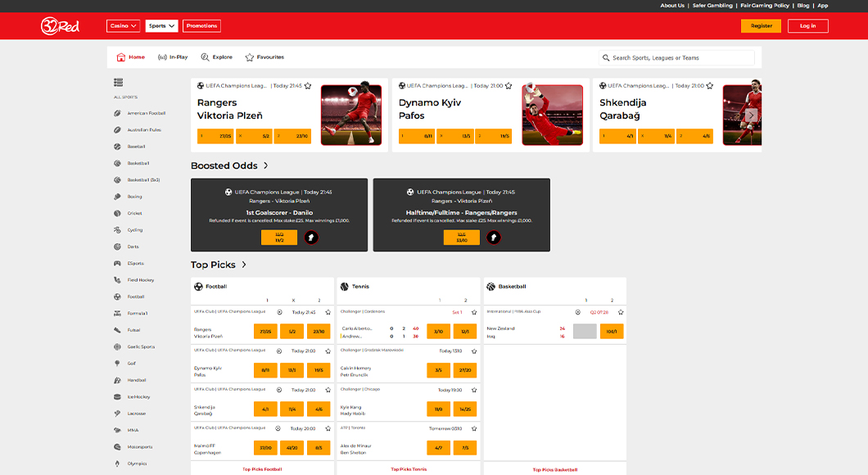
Task: Open the Top Picks Tennis link
Action: (x=409, y=469)
